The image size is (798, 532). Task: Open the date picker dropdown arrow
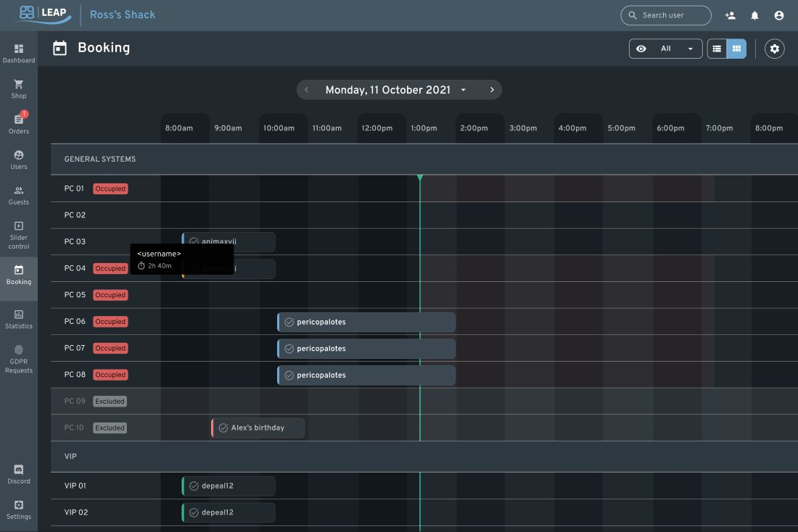463,90
